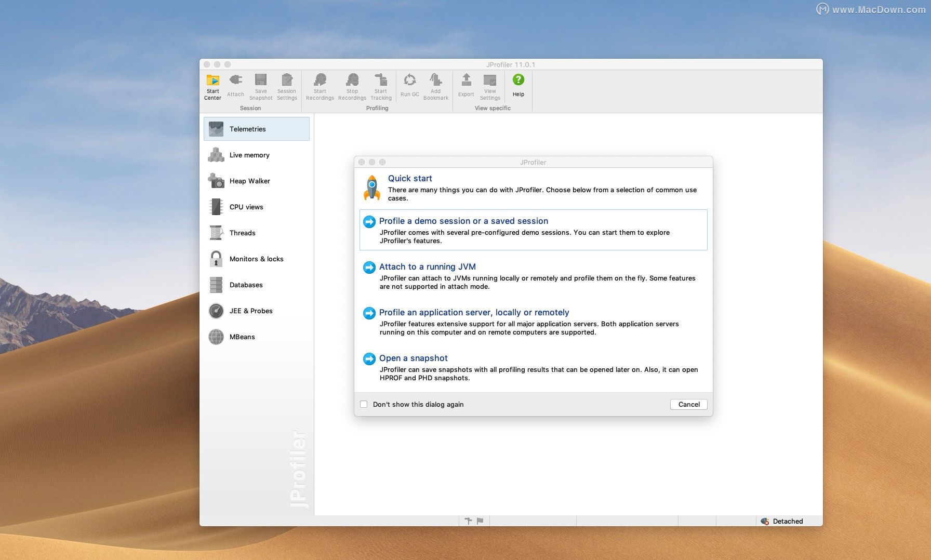Open the Threads section
Image resolution: width=931 pixels, height=560 pixels.
coord(257,233)
